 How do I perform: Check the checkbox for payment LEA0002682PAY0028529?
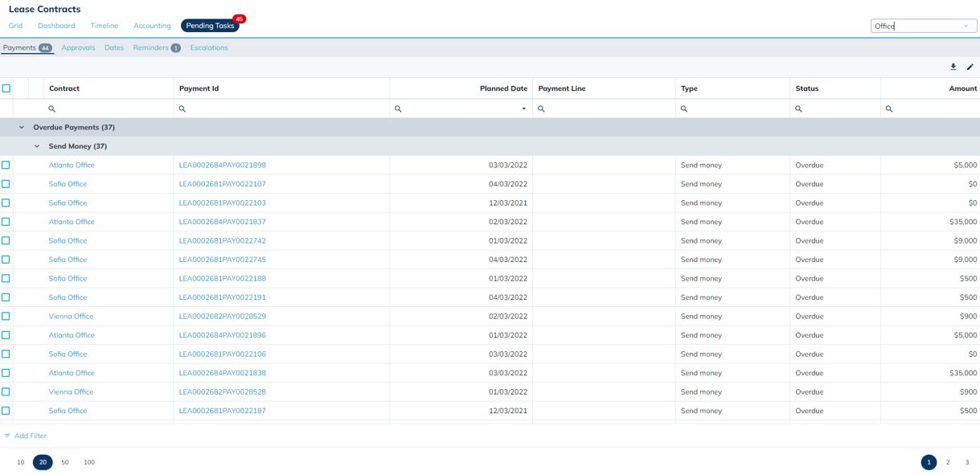[6, 316]
